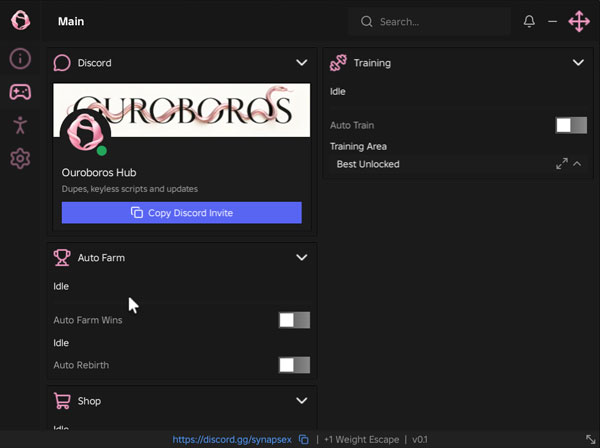Click the Ouroboros logo icon
Viewport: 600px width, 448px height.
click(x=20, y=20)
